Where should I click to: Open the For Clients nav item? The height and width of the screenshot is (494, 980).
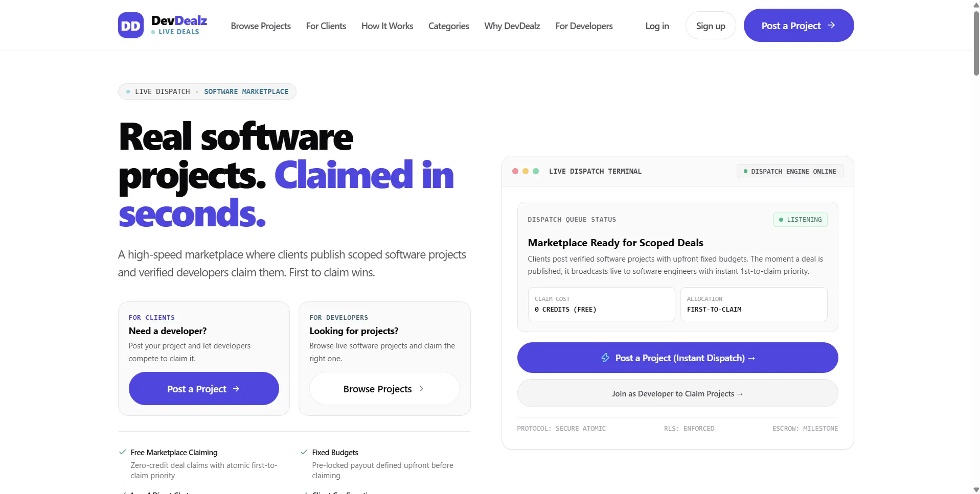tap(326, 26)
